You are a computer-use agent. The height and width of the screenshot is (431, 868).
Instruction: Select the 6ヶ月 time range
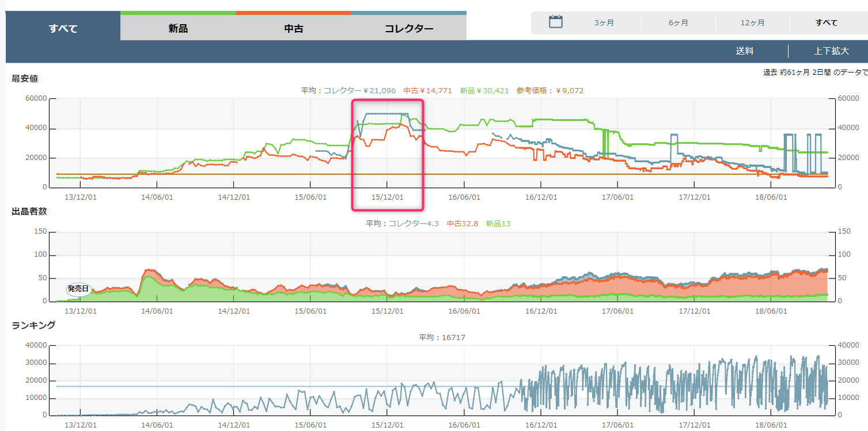coord(679,23)
